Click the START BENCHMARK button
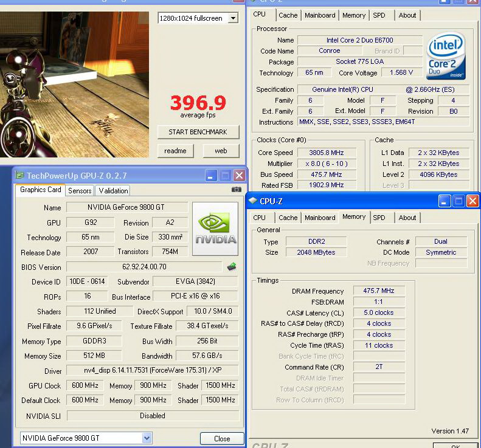Image resolution: width=481 pixels, height=448 pixels. tap(198, 132)
